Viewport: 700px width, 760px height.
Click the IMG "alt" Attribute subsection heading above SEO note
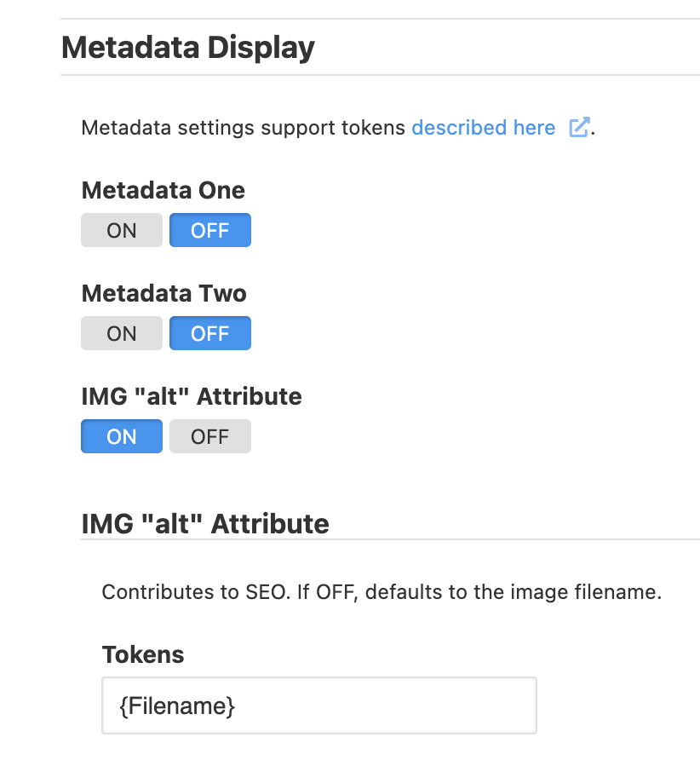click(205, 522)
